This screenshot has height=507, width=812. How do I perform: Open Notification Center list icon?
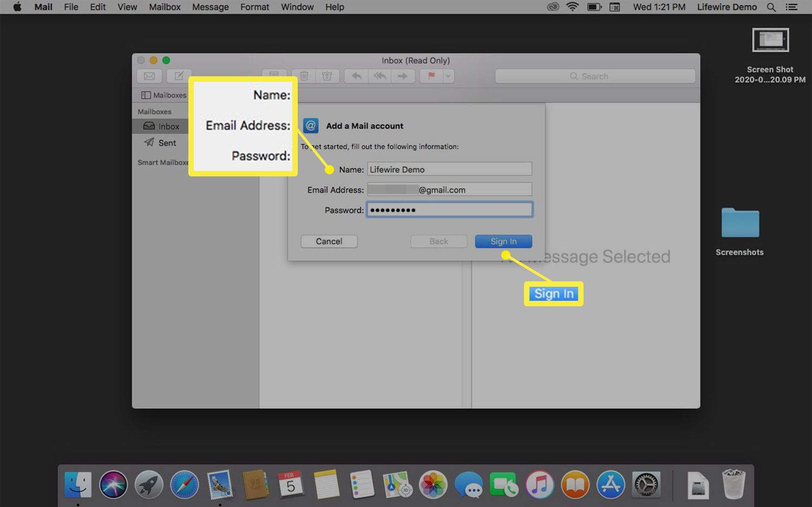pos(792,7)
